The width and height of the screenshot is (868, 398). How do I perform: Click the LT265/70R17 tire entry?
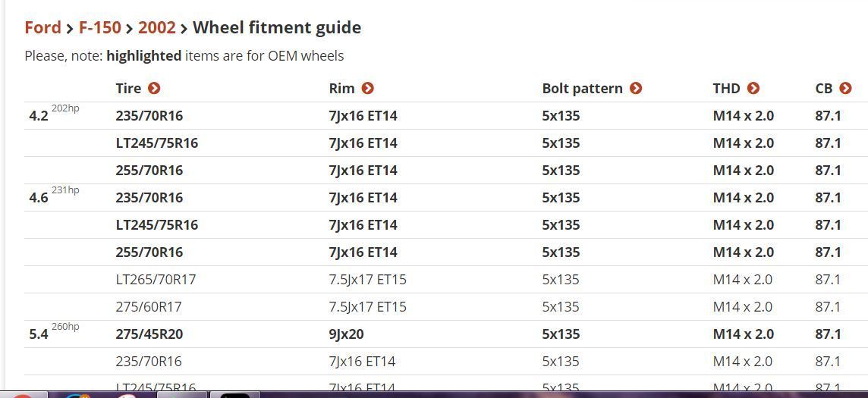click(156, 280)
